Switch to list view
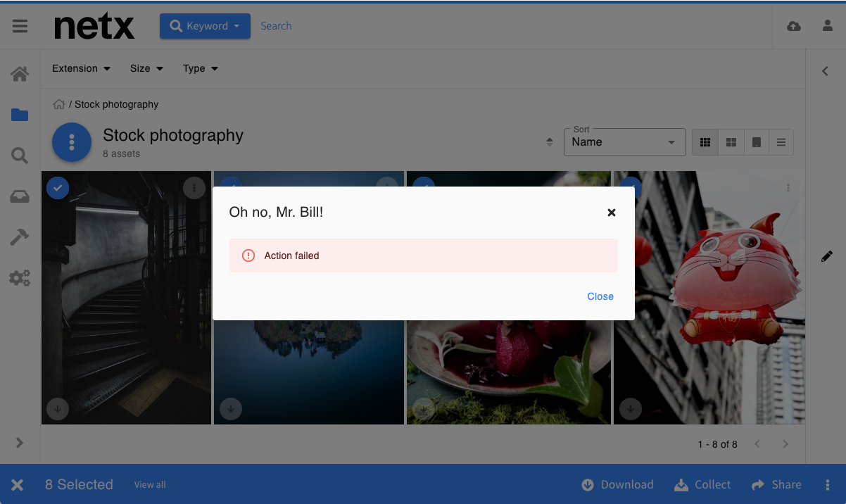This screenshot has width=846, height=504. (781, 142)
